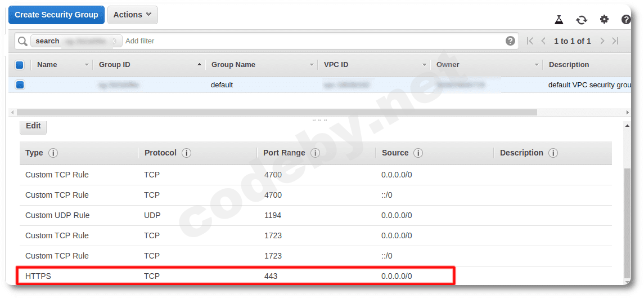The width and height of the screenshot is (644, 298).
Task: Expand the VPC ID column dropdown arrow
Action: point(424,65)
